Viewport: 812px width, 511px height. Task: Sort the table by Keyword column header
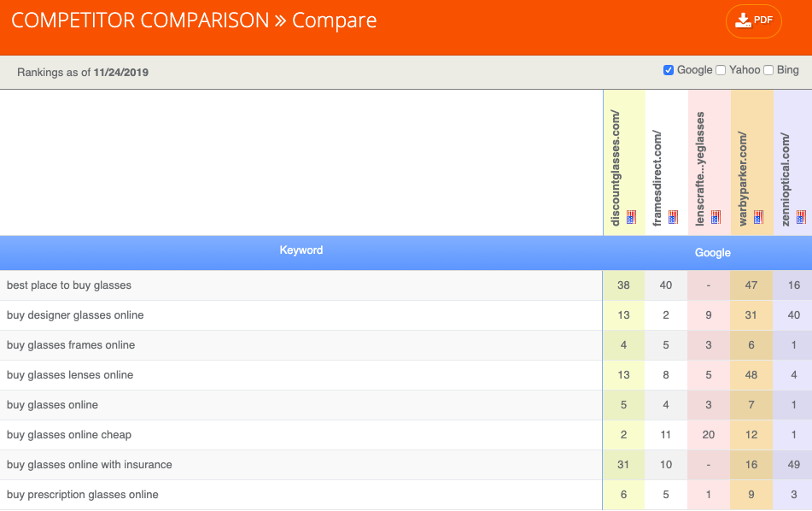(301, 250)
